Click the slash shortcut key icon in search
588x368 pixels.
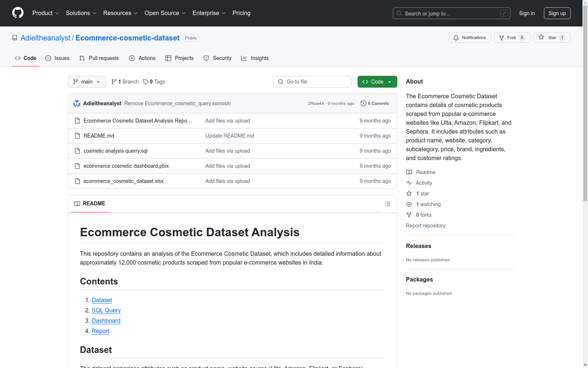pyautogui.click(x=504, y=13)
